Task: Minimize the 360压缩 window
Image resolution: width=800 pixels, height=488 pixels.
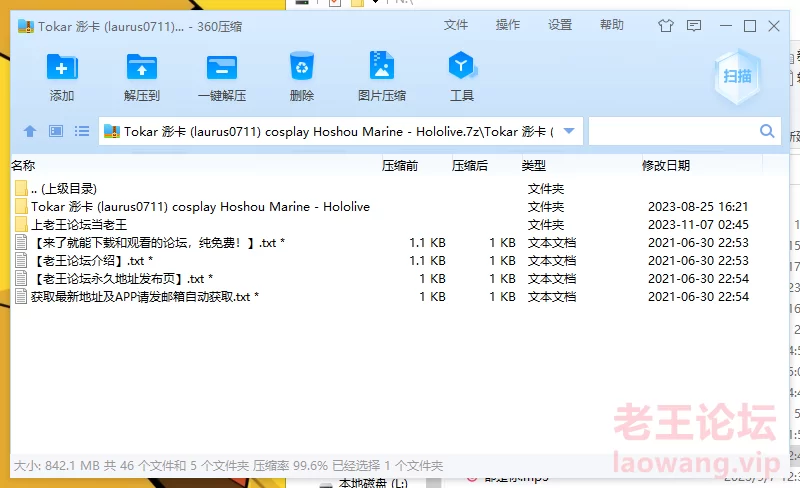Action: click(726, 26)
